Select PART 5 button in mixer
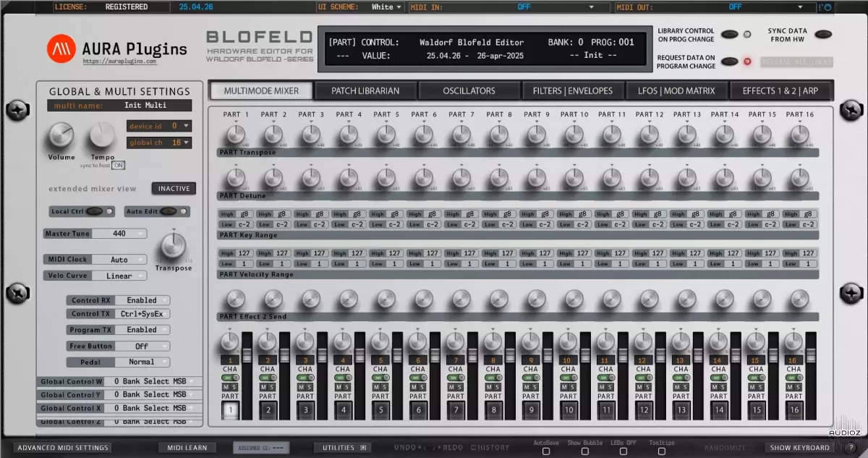868x458 pixels. coord(380,410)
